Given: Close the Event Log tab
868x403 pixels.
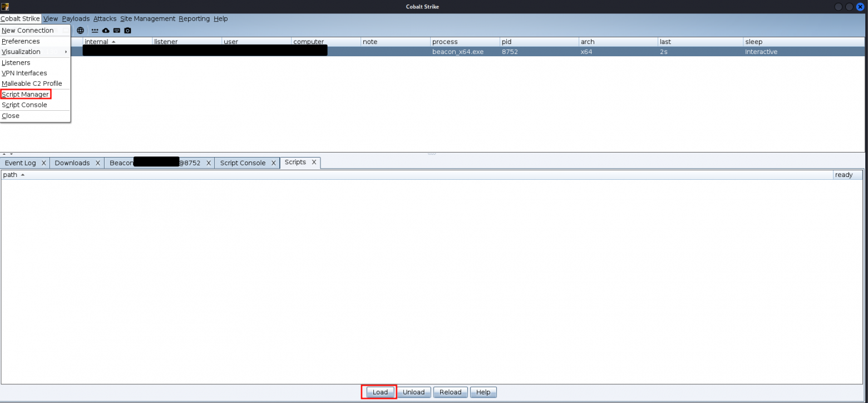Looking at the screenshot, I should (44, 163).
